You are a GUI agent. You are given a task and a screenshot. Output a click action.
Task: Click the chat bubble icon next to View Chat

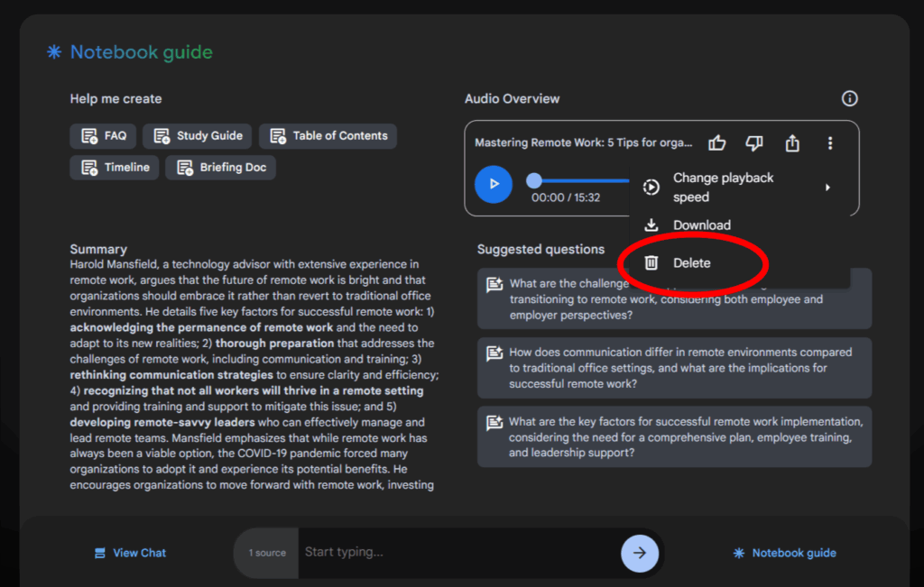[99, 553]
